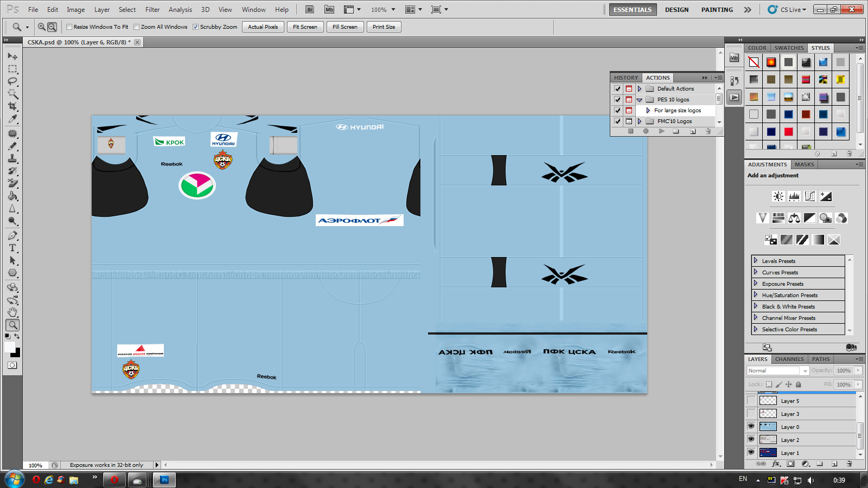Screen dimensions: 868x488
Task: Switch to the Design workspace
Action: coord(676,9)
